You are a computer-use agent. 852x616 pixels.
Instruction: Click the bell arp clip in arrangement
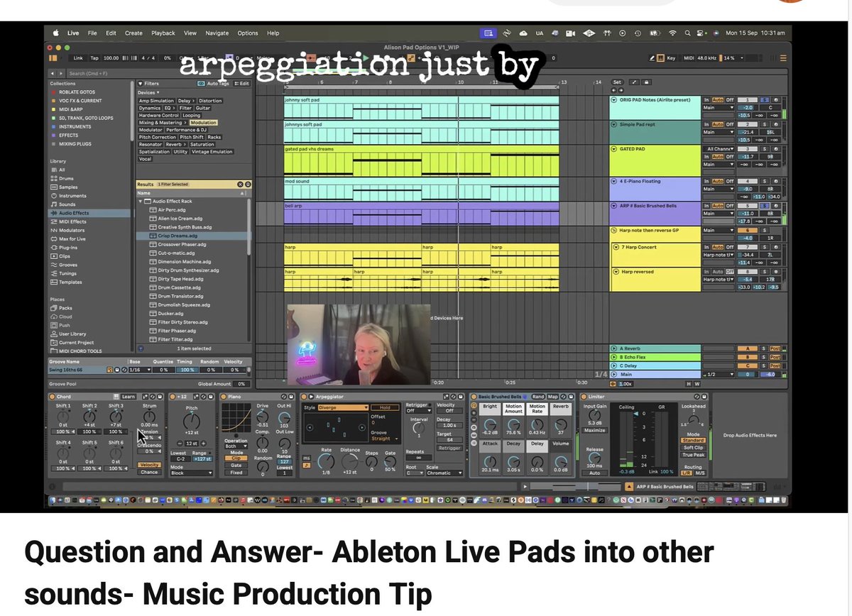point(421,214)
